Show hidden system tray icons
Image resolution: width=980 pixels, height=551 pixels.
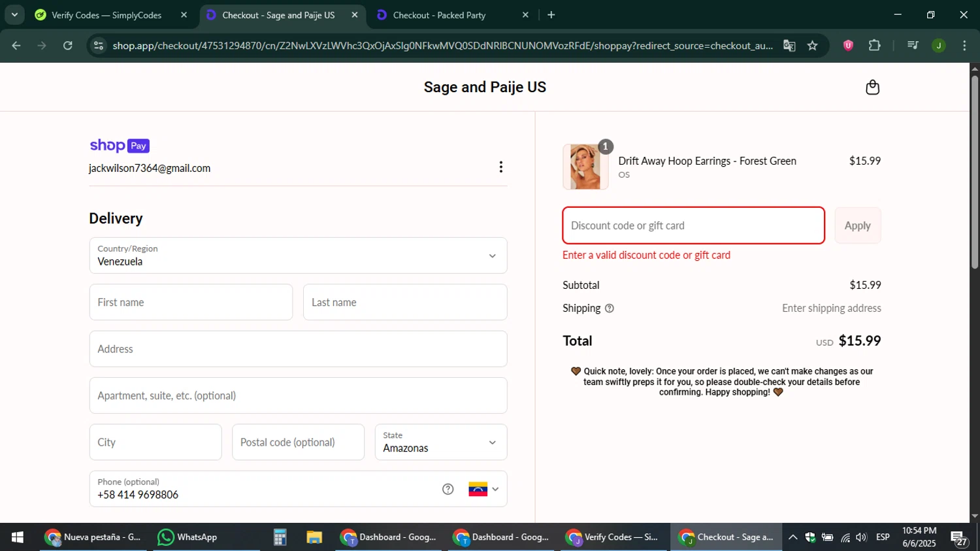[x=792, y=537]
